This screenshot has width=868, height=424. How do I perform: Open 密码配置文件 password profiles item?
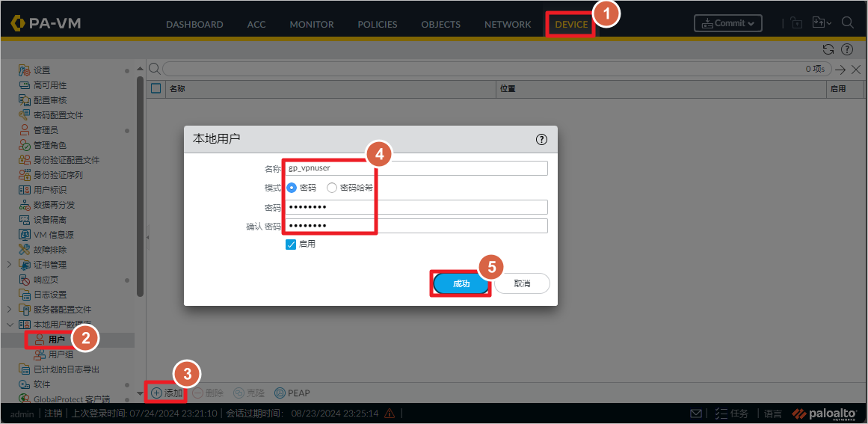coord(58,115)
